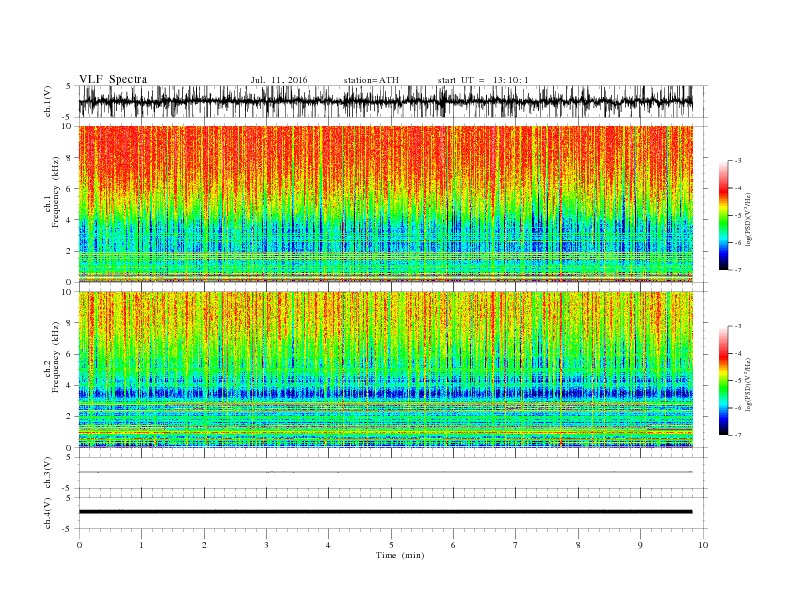
Task: Click the "2" minute tick label
Action: click(204, 545)
